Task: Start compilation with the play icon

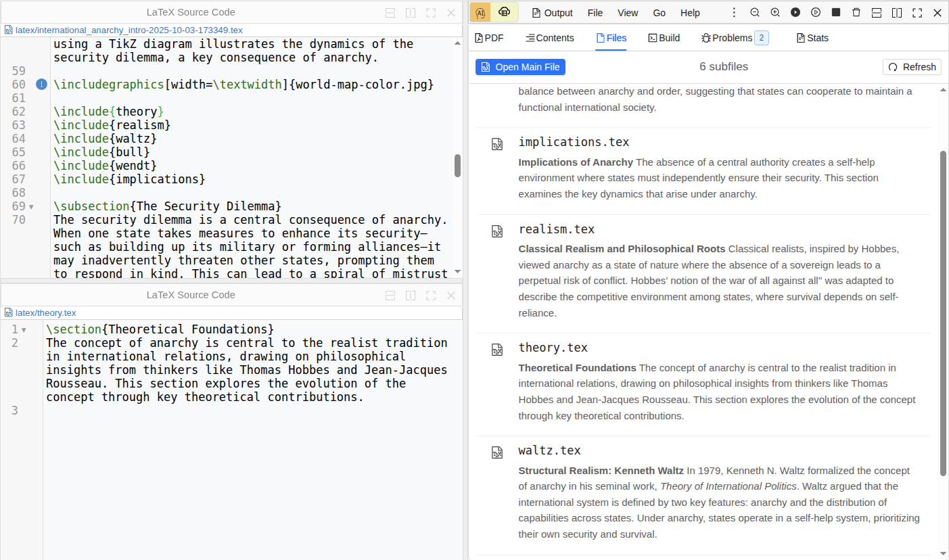Action: 795,12
